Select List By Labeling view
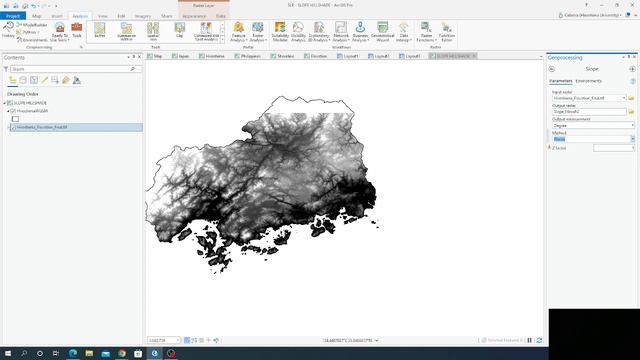 coord(66,80)
